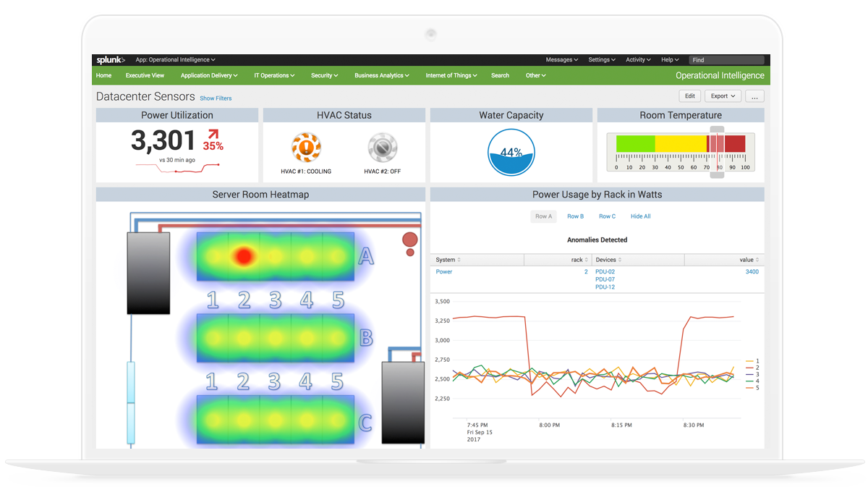Screen dimensions: 868x495
Task: Click the HVAC #2 off status icon
Action: click(383, 148)
